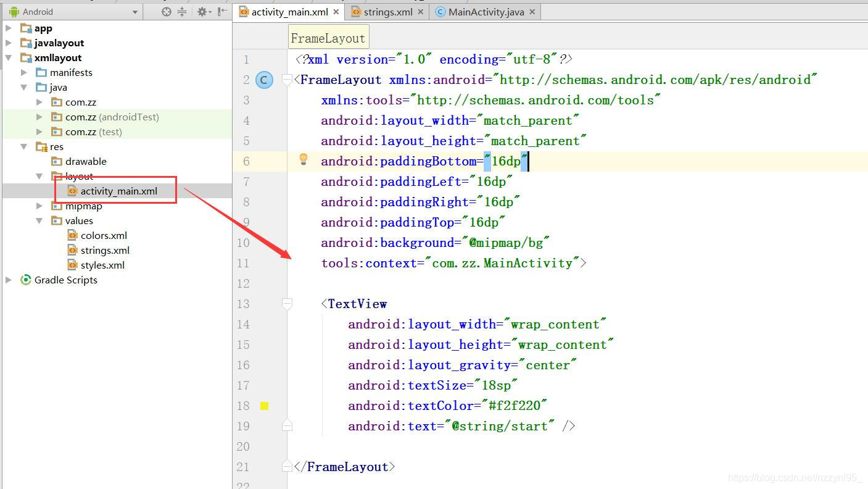Viewport: 868px width, 489px height.
Task: Click the android:background attribute value
Action: point(506,243)
